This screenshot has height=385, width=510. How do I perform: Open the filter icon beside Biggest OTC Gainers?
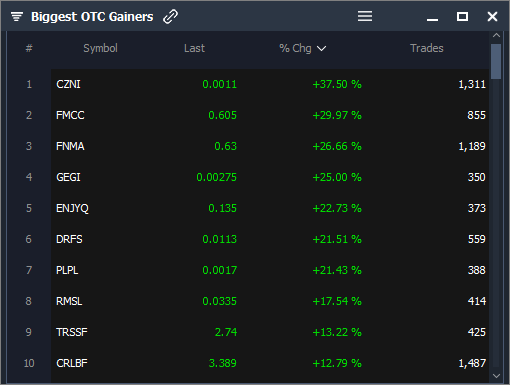[17, 16]
